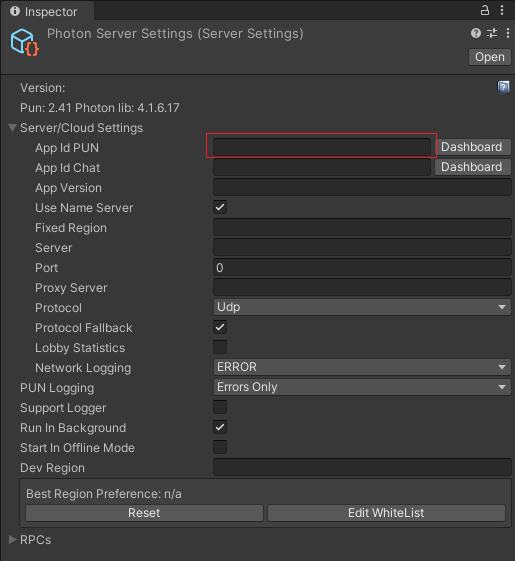
Task: Click the App Id PUN input field
Action: pos(322,147)
